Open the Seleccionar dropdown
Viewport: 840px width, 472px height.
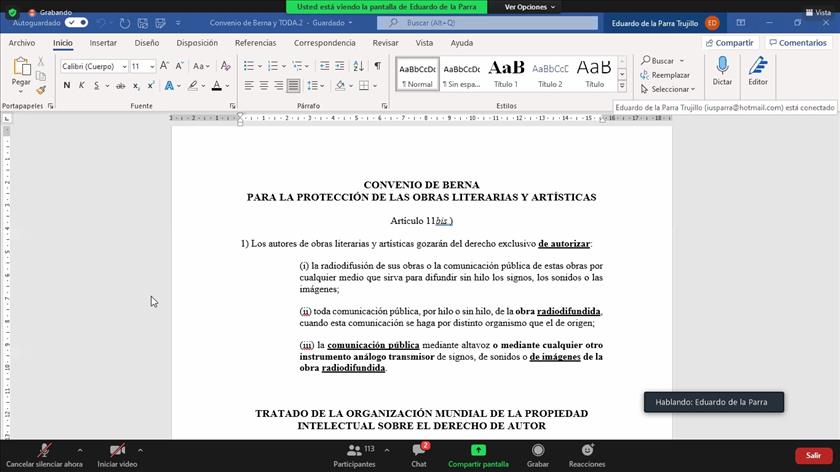tap(668, 89)
